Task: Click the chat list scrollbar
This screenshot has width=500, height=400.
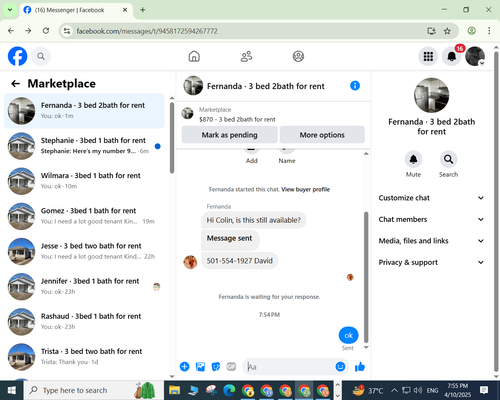Action: pyautogui.click(x=172, y=137)
